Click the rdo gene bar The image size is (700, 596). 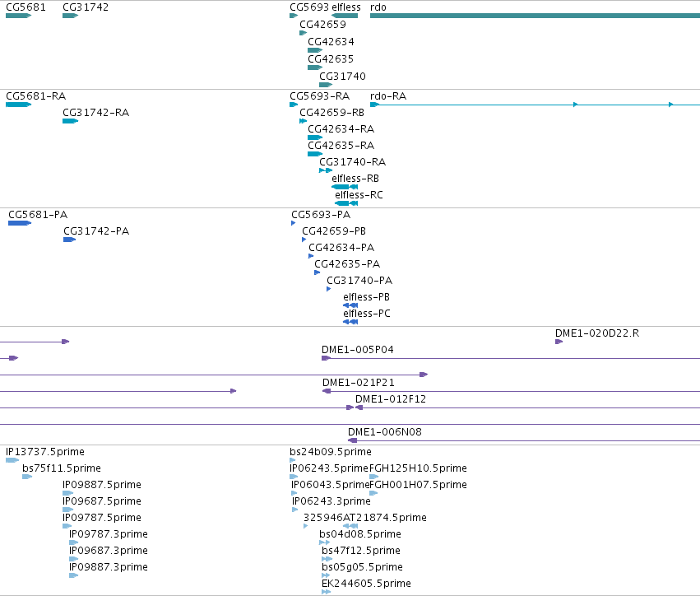tap(535, 16)
